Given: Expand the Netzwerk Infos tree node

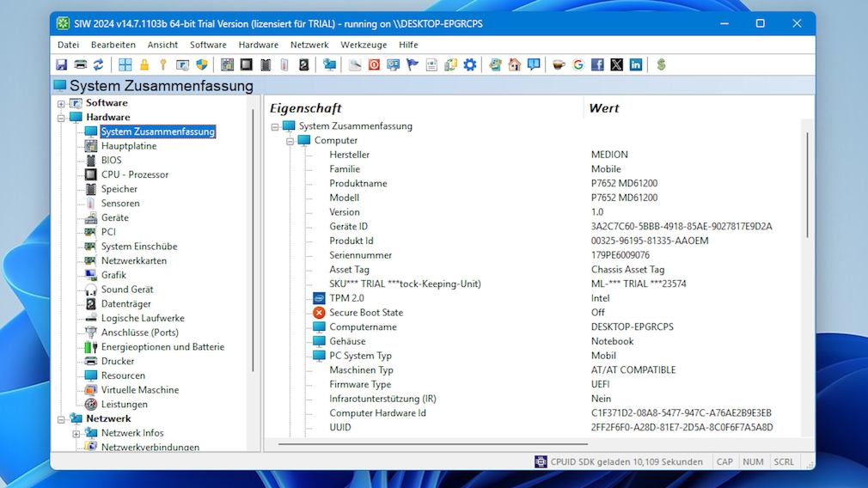Looking at the screenshot, I should [x=76, y=433].
